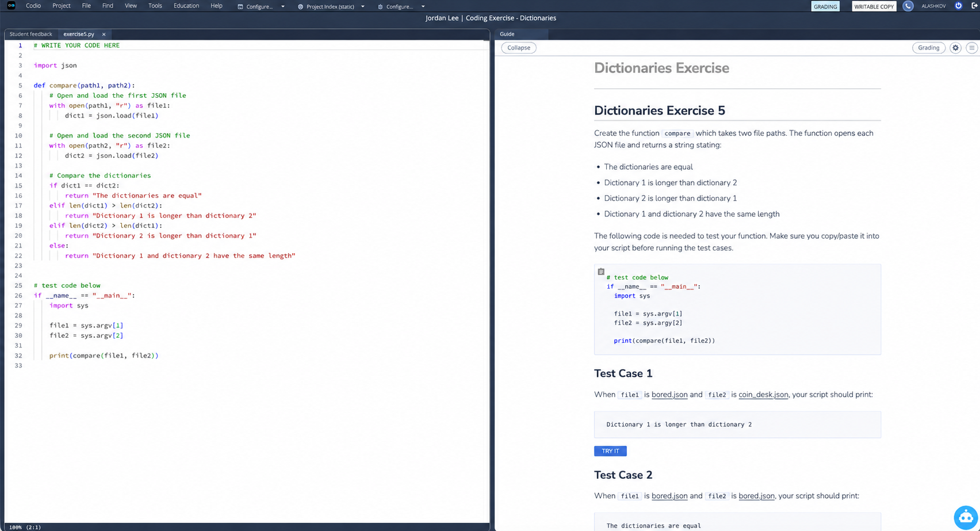Click the Grading button in the guide toolbar
The image size is (980, 531).
click(x=928, y=48)
